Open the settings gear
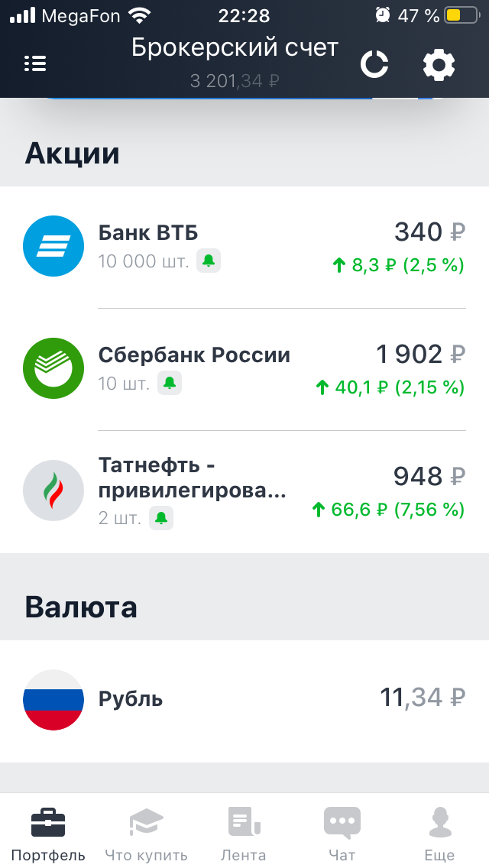This screenshot has height=868, width=489. (x=439, y=65)
